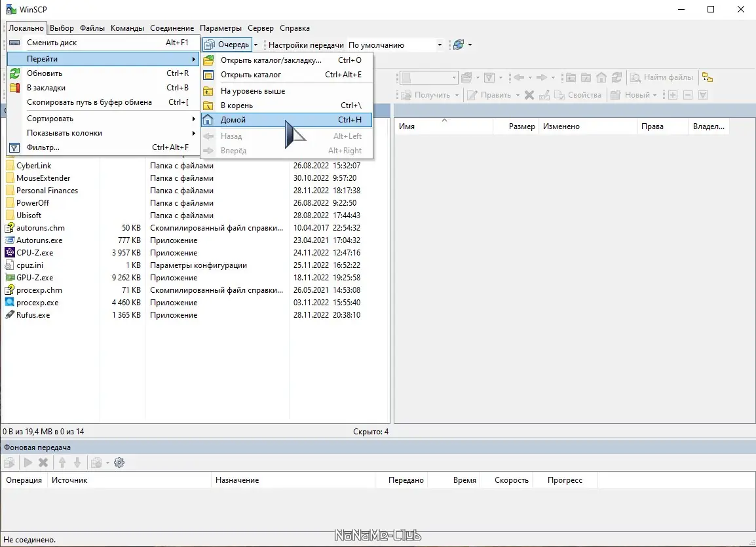Select the cpuz.ini file row
Screen dimensions: 756x547
pos(195,265)
